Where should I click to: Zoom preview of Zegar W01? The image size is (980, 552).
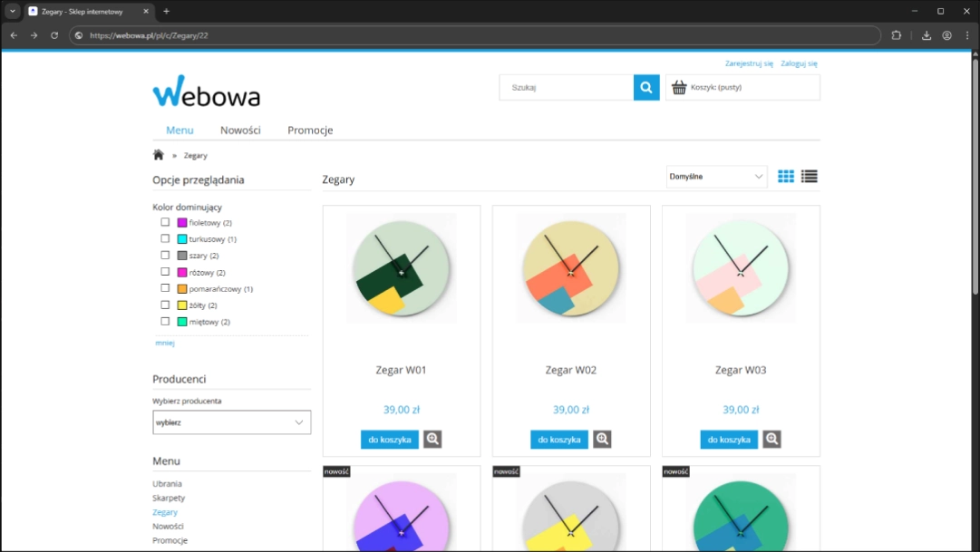pyautogui.click(x=432, y=440)
